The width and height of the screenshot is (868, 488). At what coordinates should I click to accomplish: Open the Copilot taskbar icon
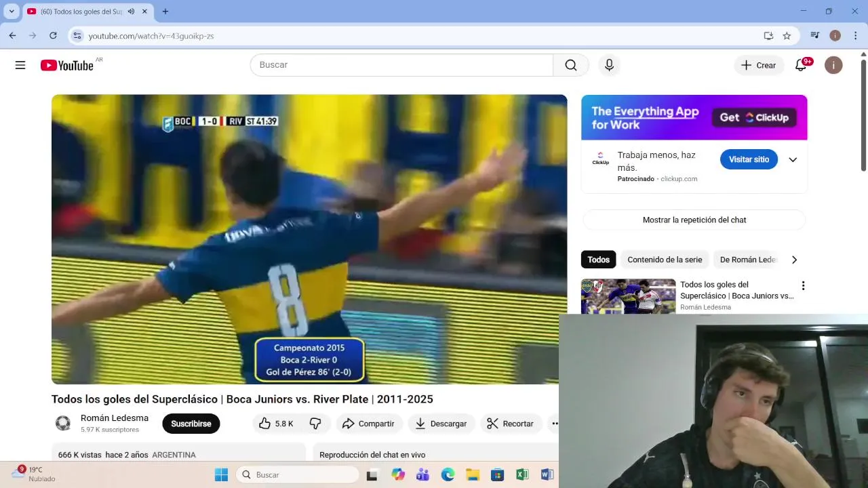(x=398, y=475)
